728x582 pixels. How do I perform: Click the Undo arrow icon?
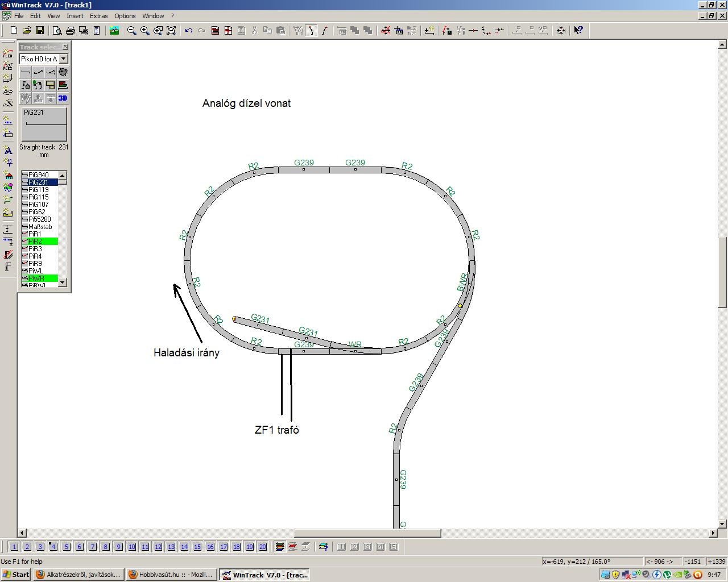[189, 31]
